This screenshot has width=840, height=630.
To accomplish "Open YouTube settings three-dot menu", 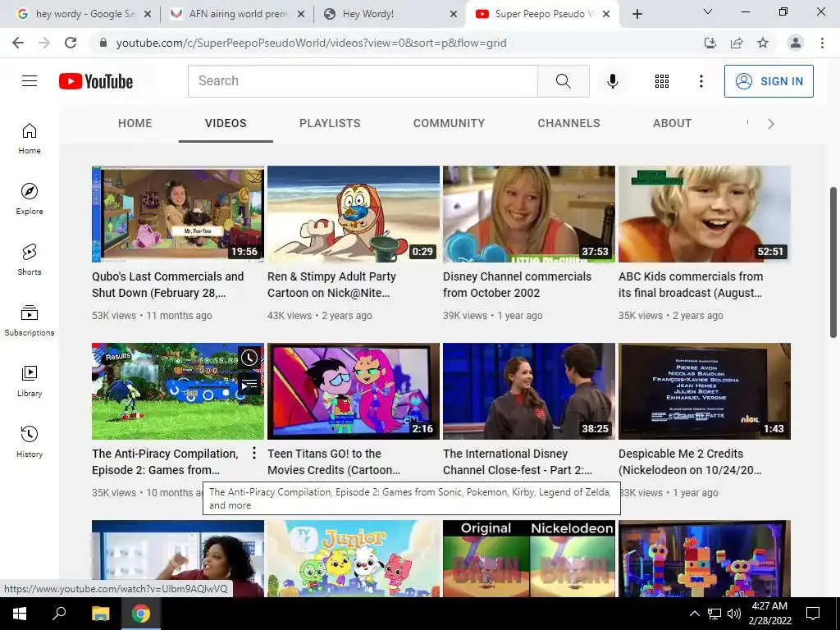I will (x=701, y=81).
